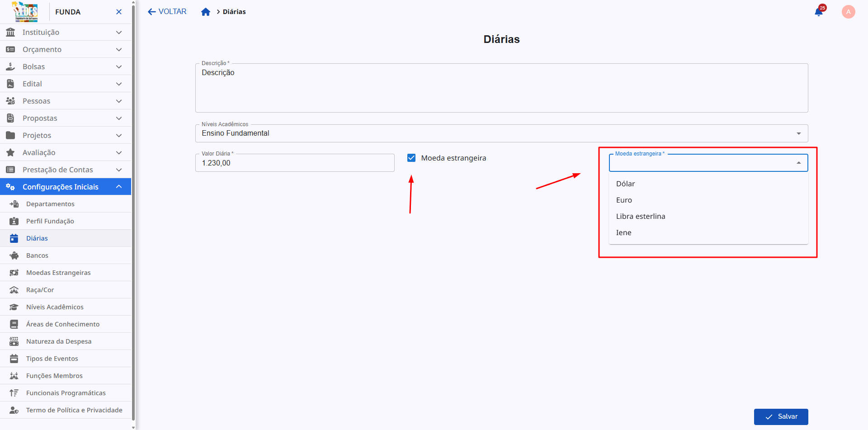Screen dimensions: 868x430
Task: Click the Bancos piggy bank icon
Action: [14, 255]
